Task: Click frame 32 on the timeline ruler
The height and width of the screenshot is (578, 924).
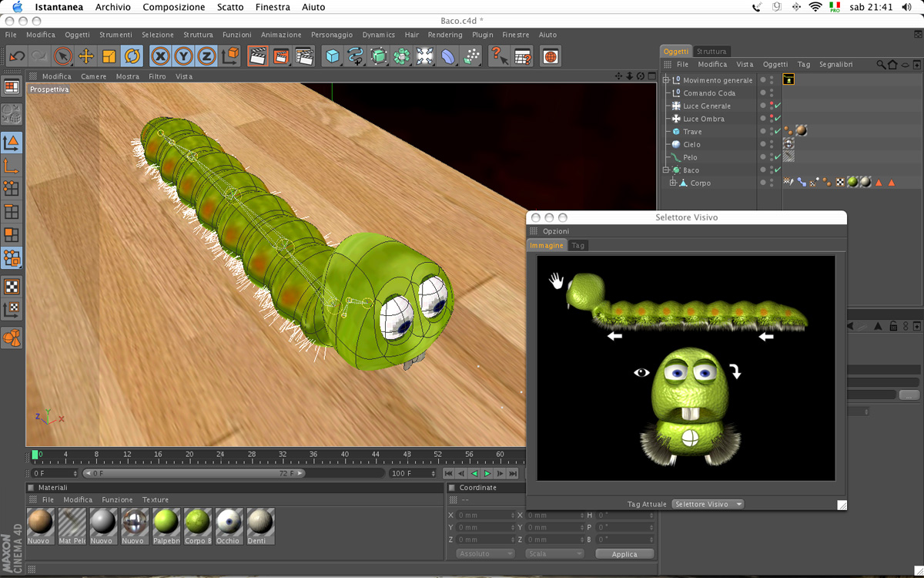Action: point(283,455)
